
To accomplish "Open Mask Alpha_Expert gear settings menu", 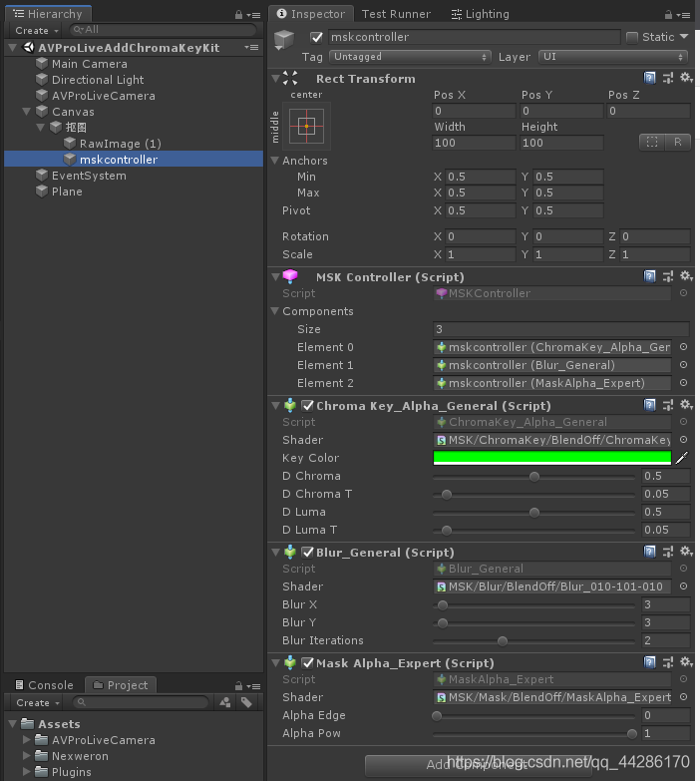I will pos(686,661).
